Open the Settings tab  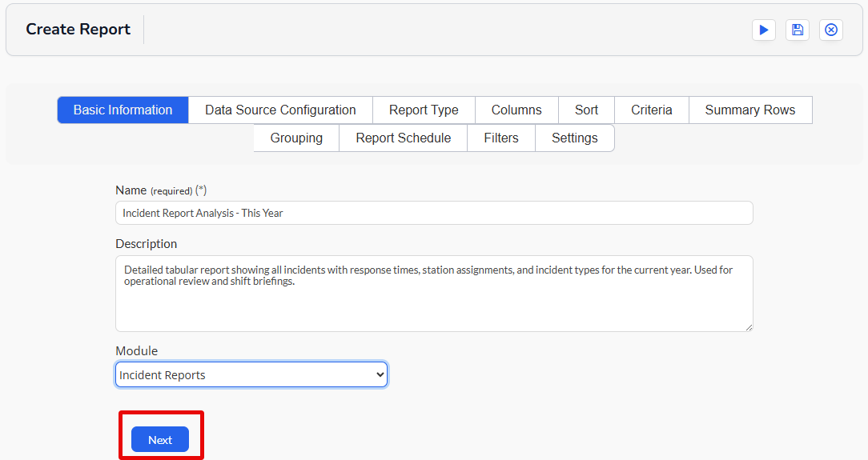tap(575, 138)
